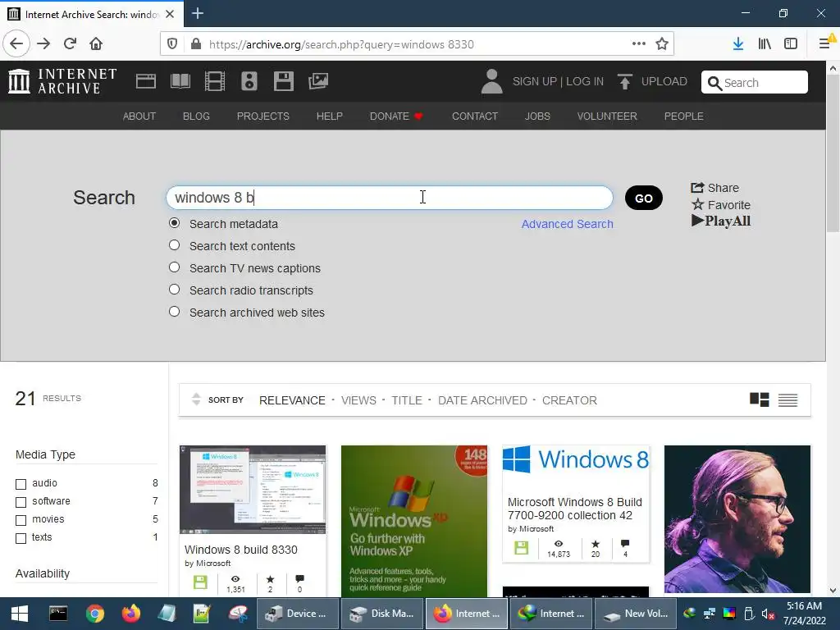The width and height of the screenshot is (840, 630).
Task: Bookmark this page with star icon
Action: point(662,44)
